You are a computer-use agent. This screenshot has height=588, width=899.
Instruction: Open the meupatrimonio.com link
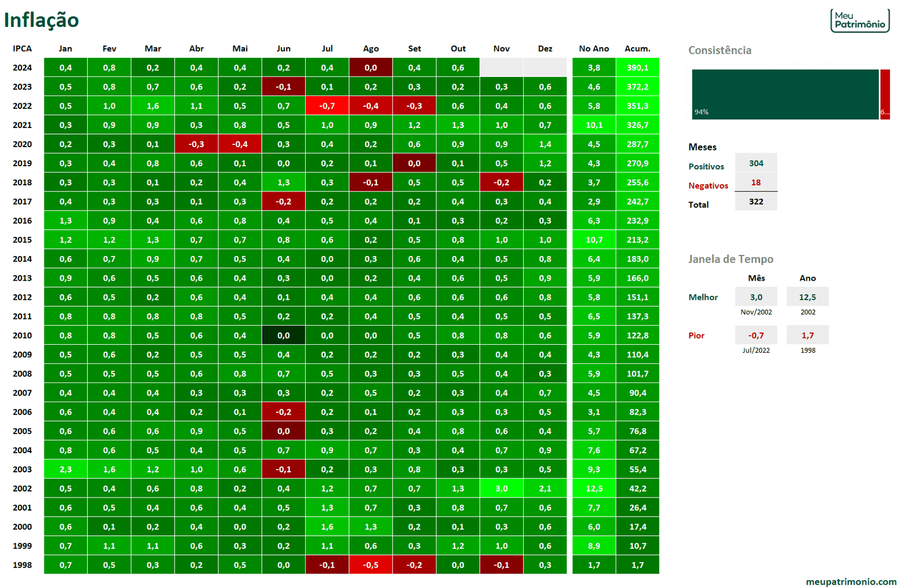click(851, 581)
